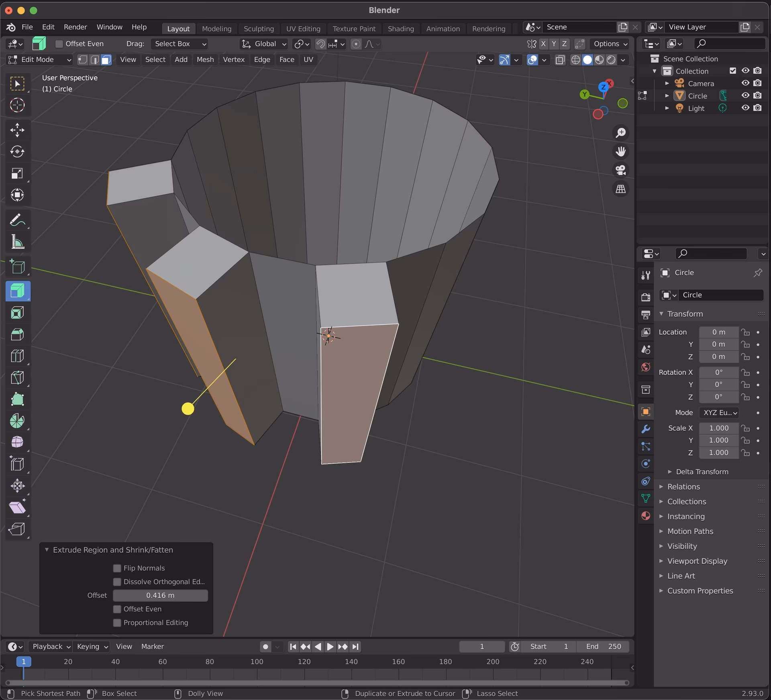This screenshot has width=771, height=700.
Task: Switch perspective/orthographic grid icon
Action: (x=621, y=189)
